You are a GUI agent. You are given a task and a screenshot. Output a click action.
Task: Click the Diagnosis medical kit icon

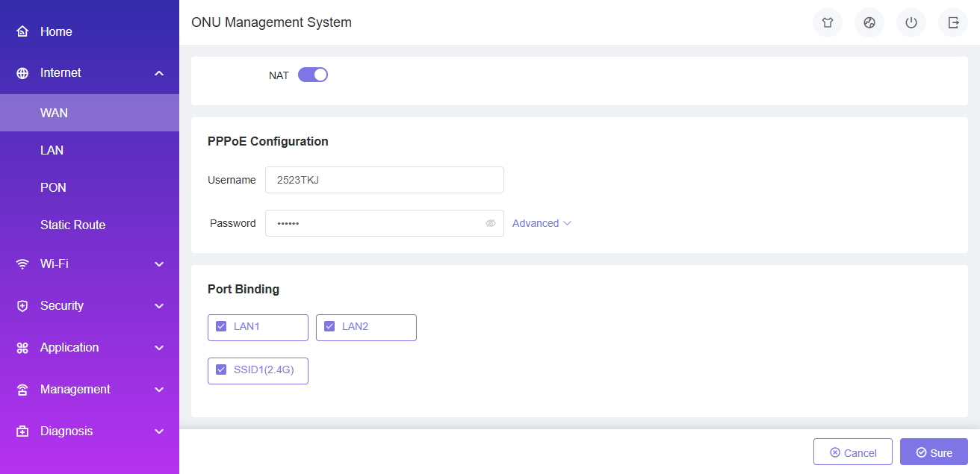[x=22, y=431]
